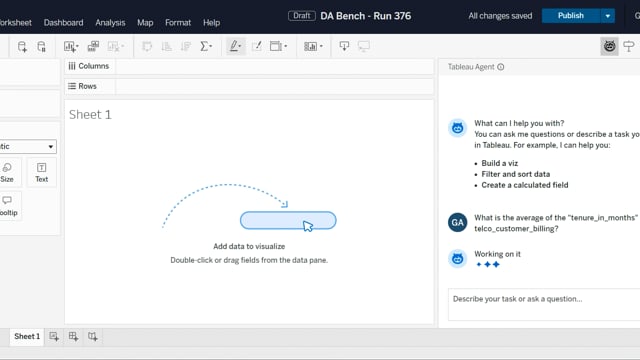Click the New Worksheet tab icon

click(54, 336)
